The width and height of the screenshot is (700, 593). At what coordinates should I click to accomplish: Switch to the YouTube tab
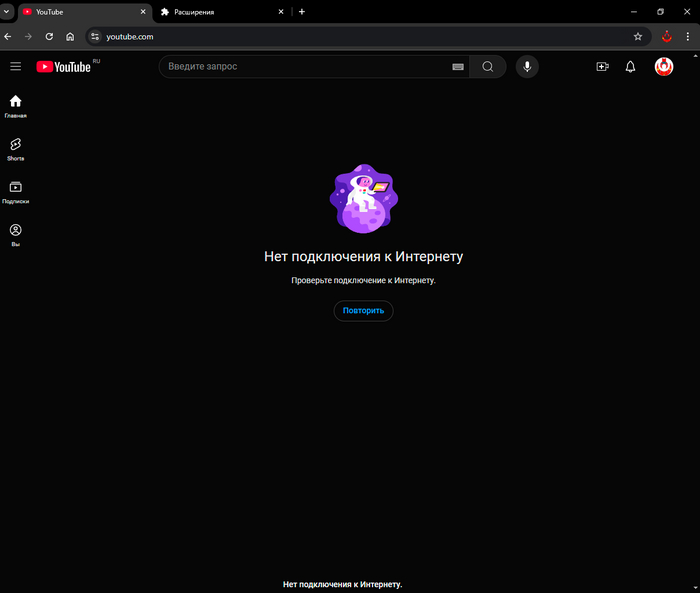pos(84,12)
